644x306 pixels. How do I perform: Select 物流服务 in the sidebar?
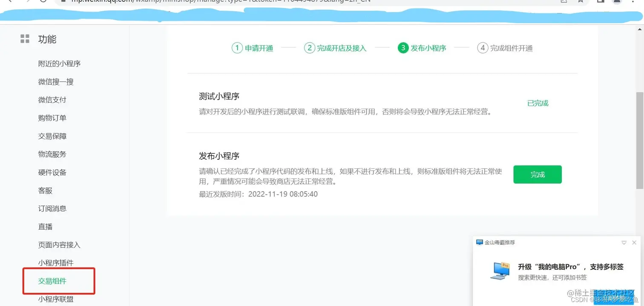click(x=52, y=154)
